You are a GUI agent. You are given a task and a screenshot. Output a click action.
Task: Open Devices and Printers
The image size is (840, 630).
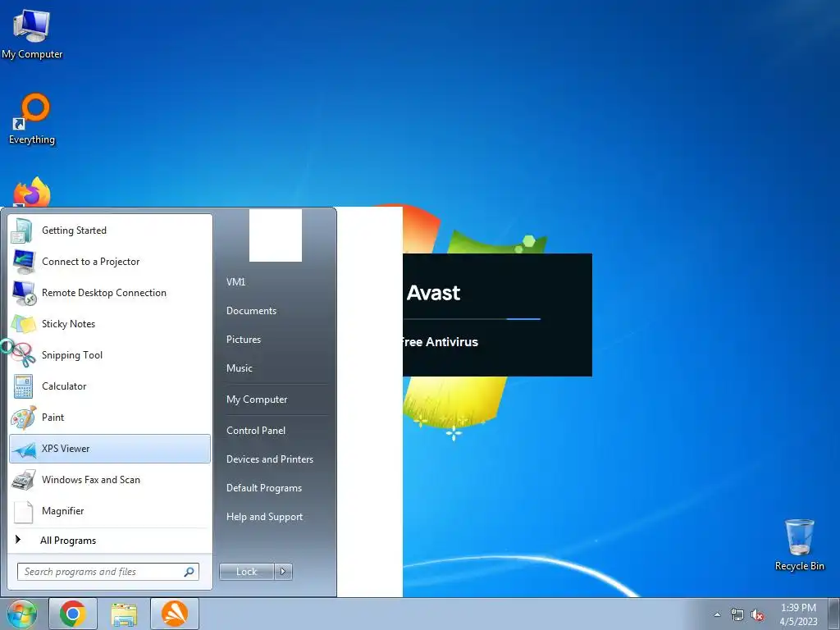[269, 459]
